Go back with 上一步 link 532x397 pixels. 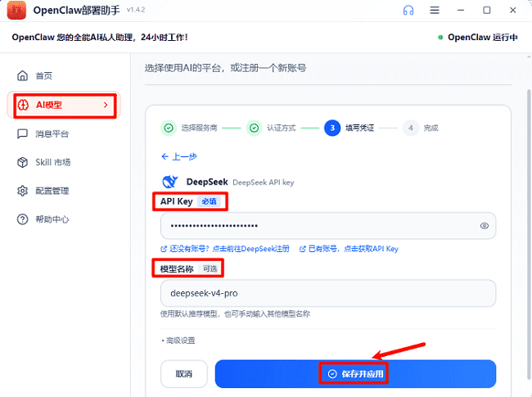click(x=179, y=156)
